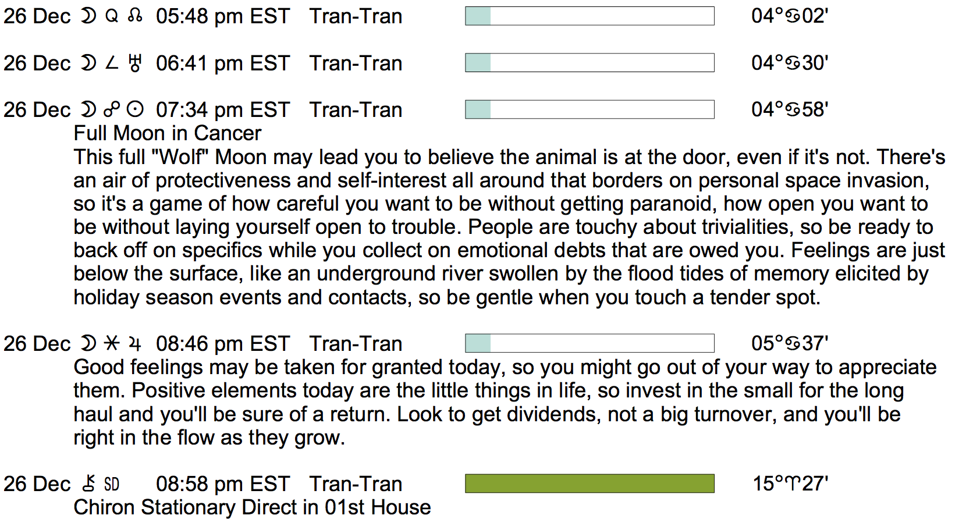Click the Full Moon in Cancer heading
Image resolution: width=980 pixels, height=526 pixels.
[x=167, y=133]
